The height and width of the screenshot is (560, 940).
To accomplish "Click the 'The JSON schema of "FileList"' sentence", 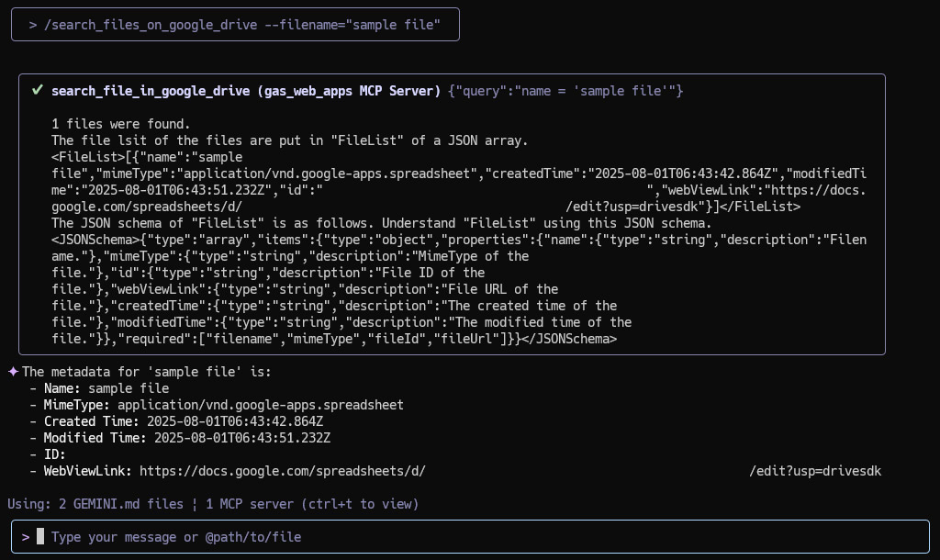I will 381,223.
